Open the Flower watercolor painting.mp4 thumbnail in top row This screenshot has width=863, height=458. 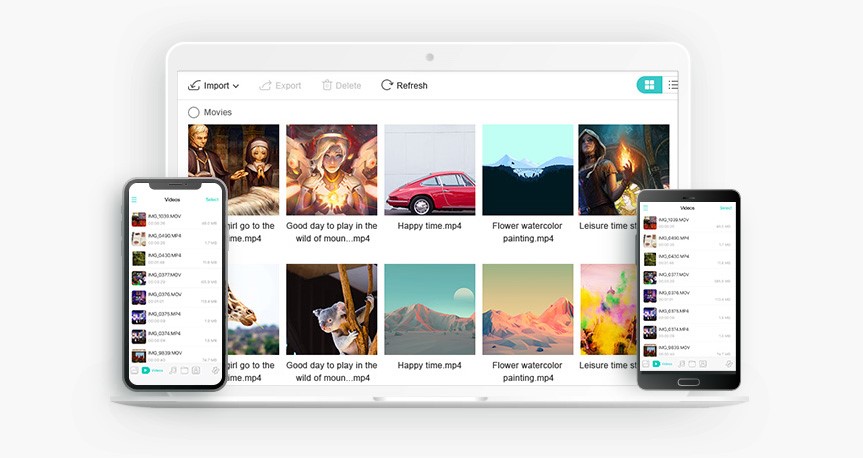tap(527, 169)
